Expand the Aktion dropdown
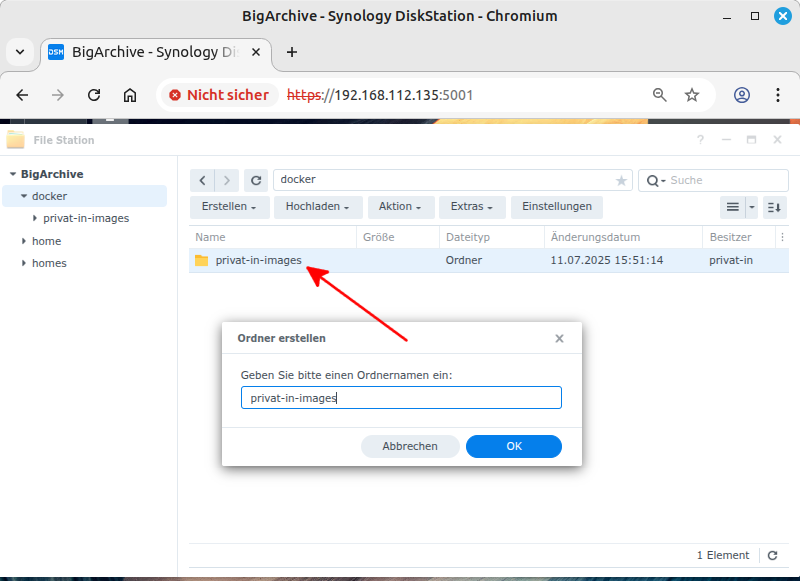The width and height of the screenshot is (800, 581). tap(400, 207)
